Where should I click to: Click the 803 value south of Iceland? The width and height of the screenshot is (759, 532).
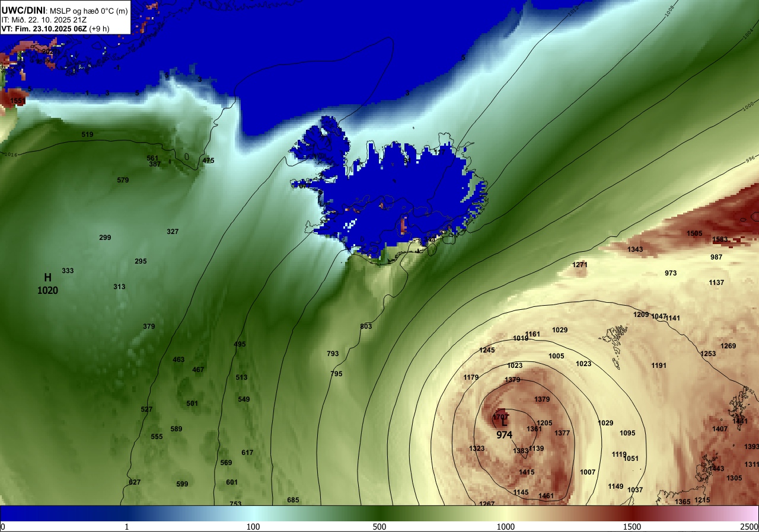[x=366, y=326]
